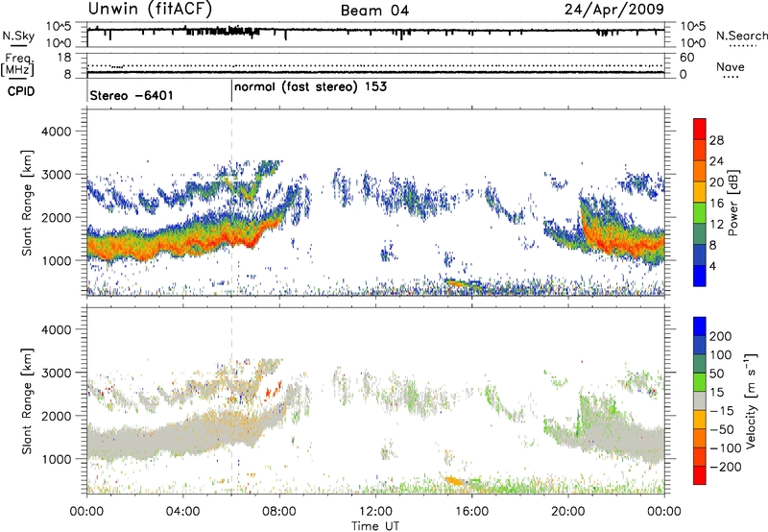The width and height of the screenshot is (768, 532).
Task: Click the 3000 tick of velocity panel
Action: (56, 373)
